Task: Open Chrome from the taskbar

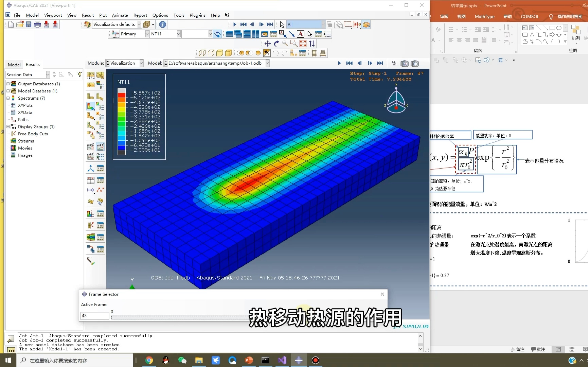Action: 149,360
